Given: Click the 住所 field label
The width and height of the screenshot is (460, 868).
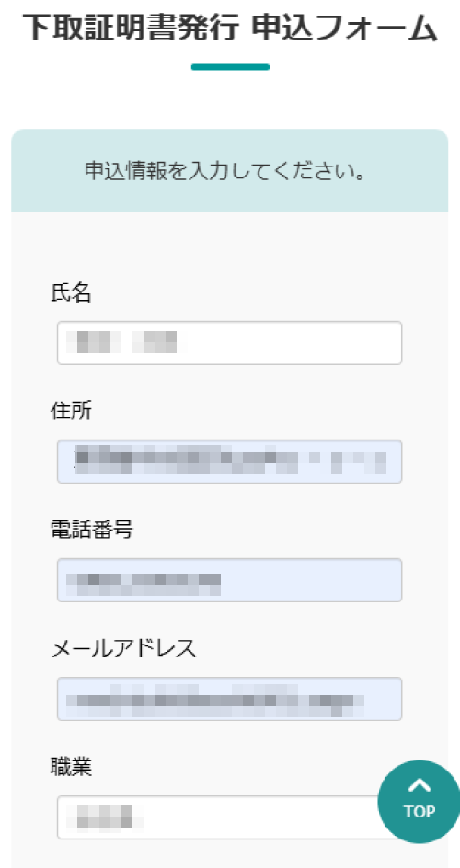Looking at the screenshot, I should [x=71, y=412].
